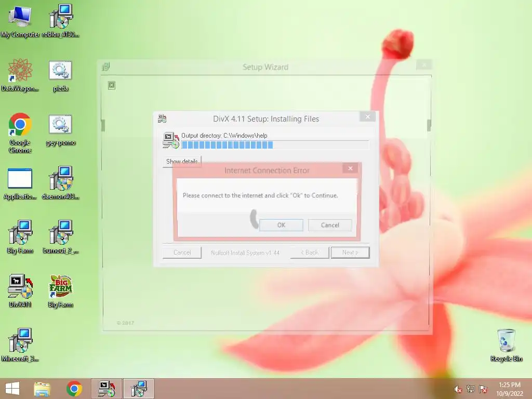
Task: Click the Next button in DivX Setup
Action: pos(350,252)
